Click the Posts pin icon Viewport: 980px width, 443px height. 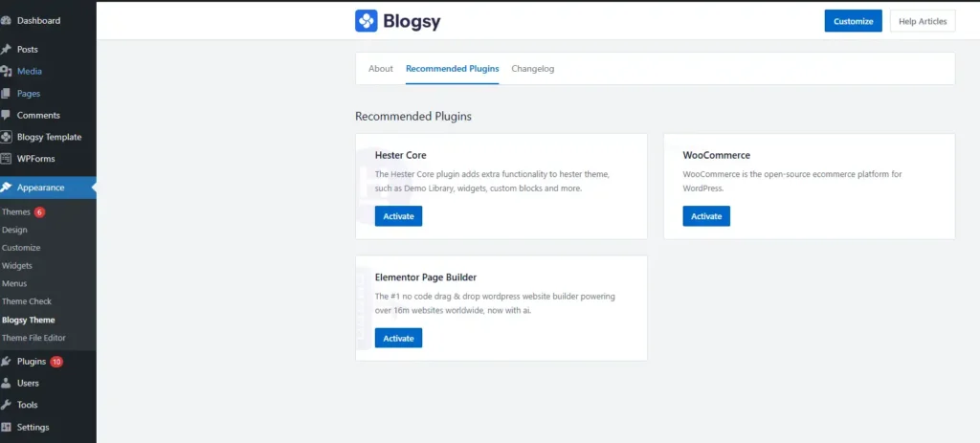(7, 49)
